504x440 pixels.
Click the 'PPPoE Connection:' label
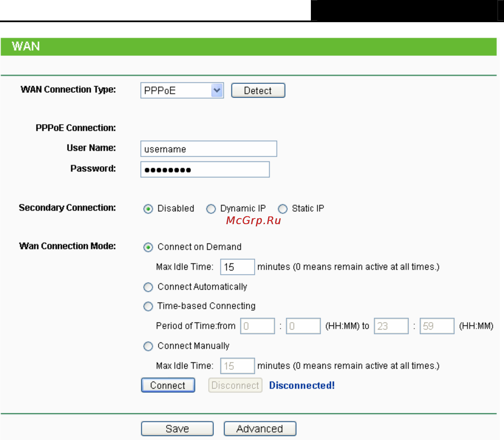coord(76,128)
